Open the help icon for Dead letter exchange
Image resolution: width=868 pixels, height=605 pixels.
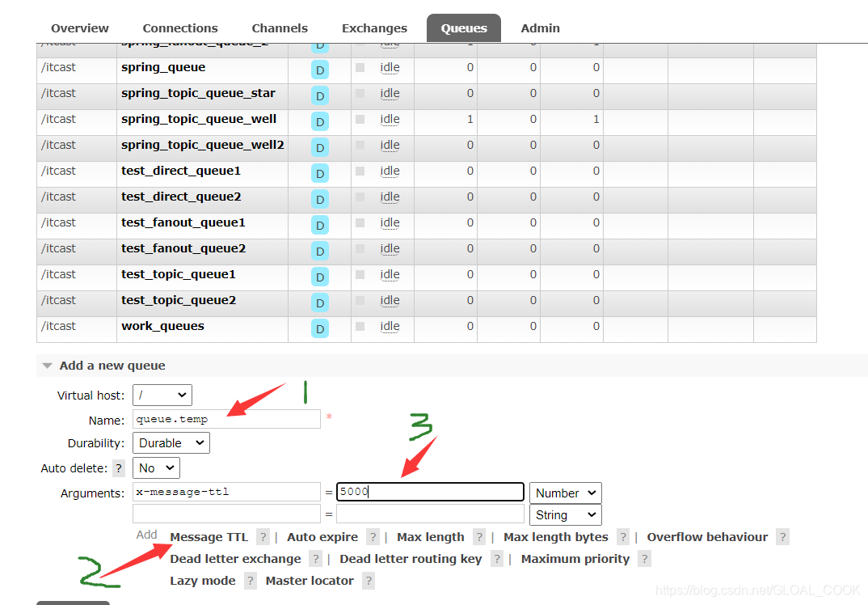click(x=315, y=558)
